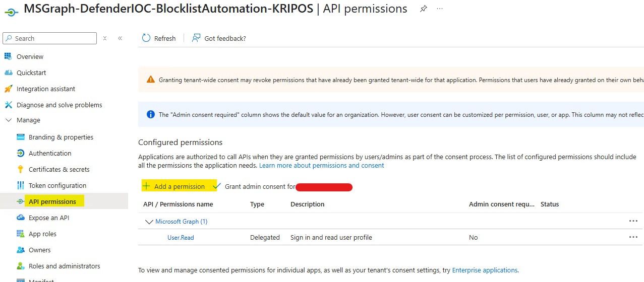Click the Roles and administrators icon

(x=21, y=266)
